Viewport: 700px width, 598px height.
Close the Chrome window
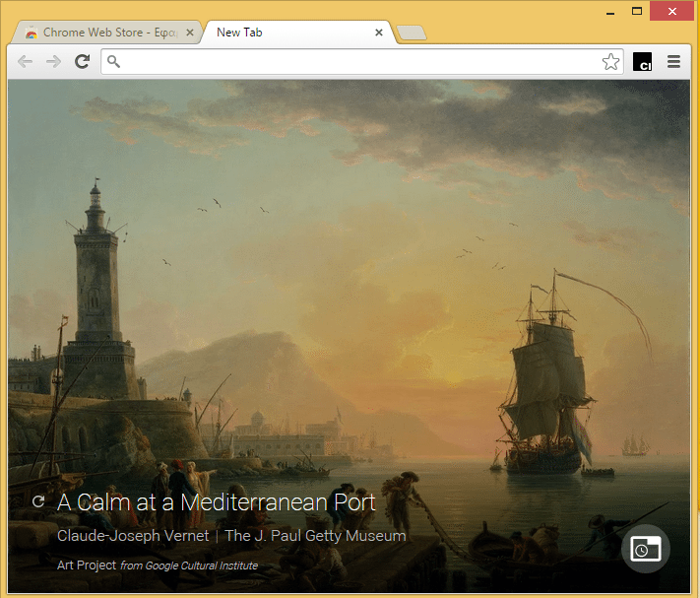click(x=671, y=11)
